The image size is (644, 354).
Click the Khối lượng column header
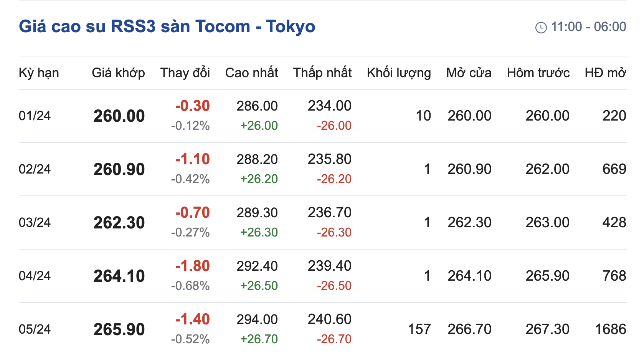click(399, 73)
